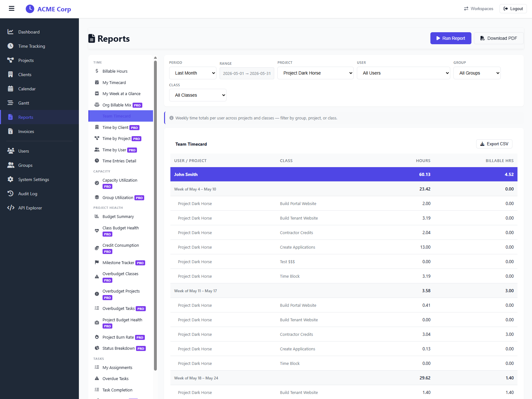
Task: Click the Projects diagram icon
Action: 10,60
